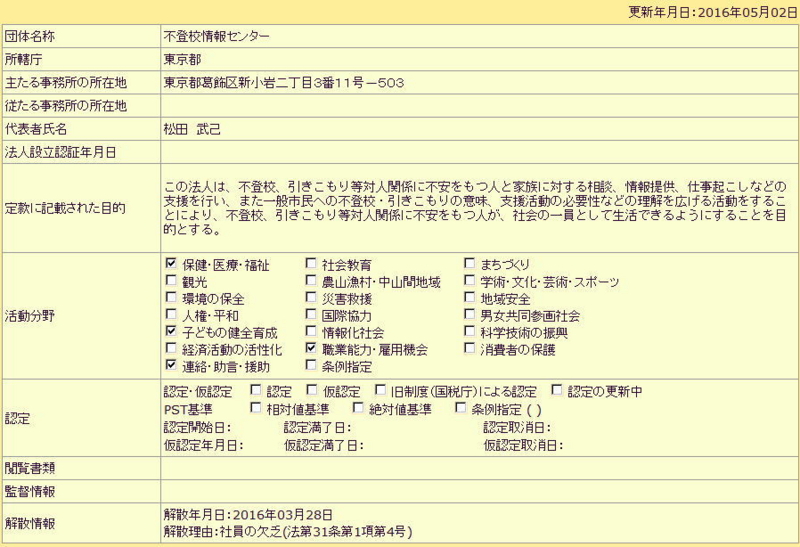Click the 監督情報 row label
Viewport: 800px width, 547px height.
[30, 491]
